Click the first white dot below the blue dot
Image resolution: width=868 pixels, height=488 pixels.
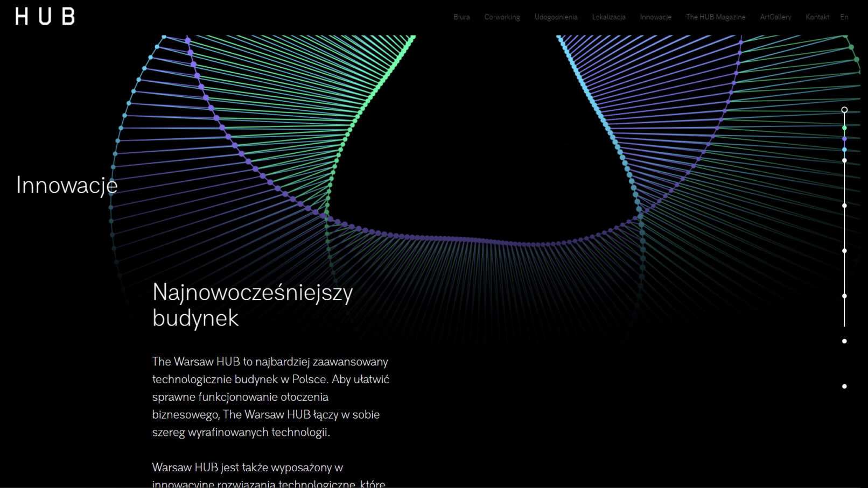point(844,160)
